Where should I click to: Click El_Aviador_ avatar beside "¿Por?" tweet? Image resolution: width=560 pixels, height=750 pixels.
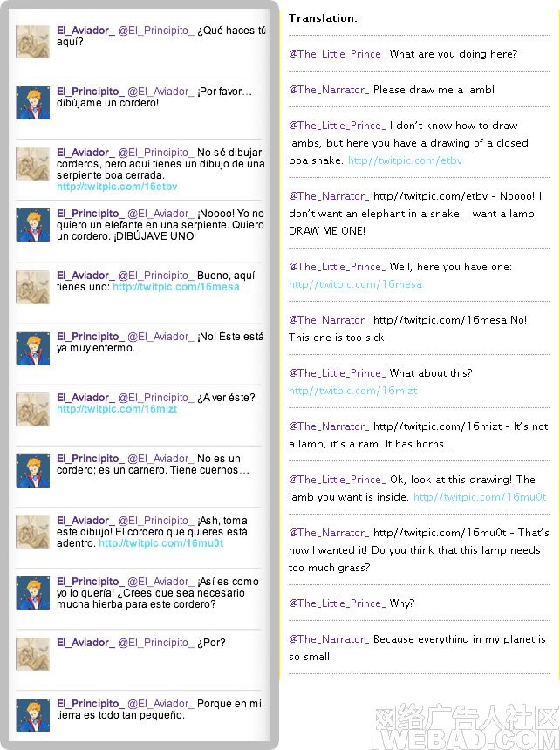click(x=32, y=654)
